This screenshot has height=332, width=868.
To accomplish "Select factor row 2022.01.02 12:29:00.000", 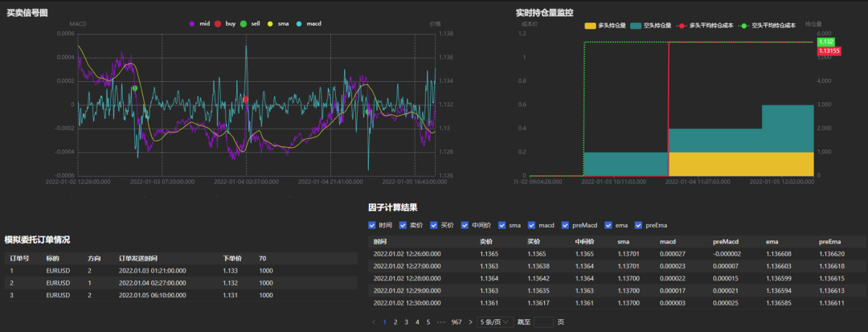I will tap(617, 290).
